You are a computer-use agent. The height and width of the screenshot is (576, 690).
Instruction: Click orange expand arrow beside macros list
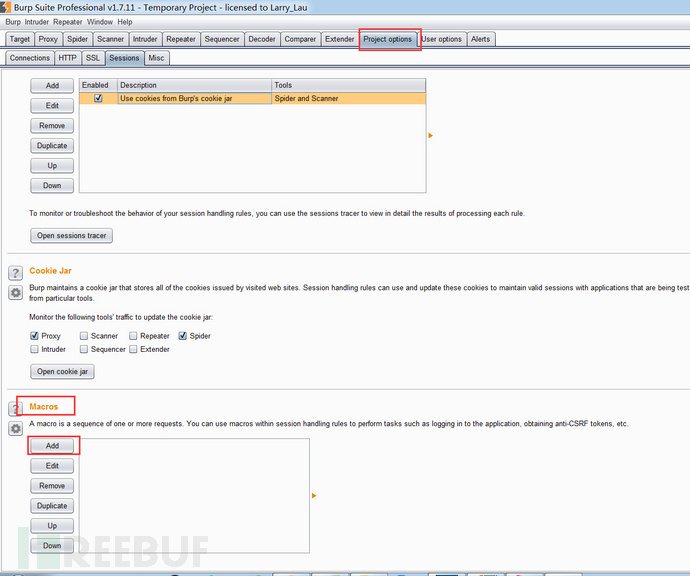click(x=314, y=495)
